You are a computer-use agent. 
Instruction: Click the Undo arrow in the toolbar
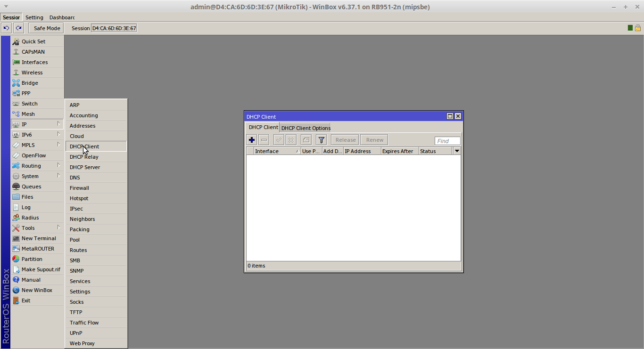[7, 28]
